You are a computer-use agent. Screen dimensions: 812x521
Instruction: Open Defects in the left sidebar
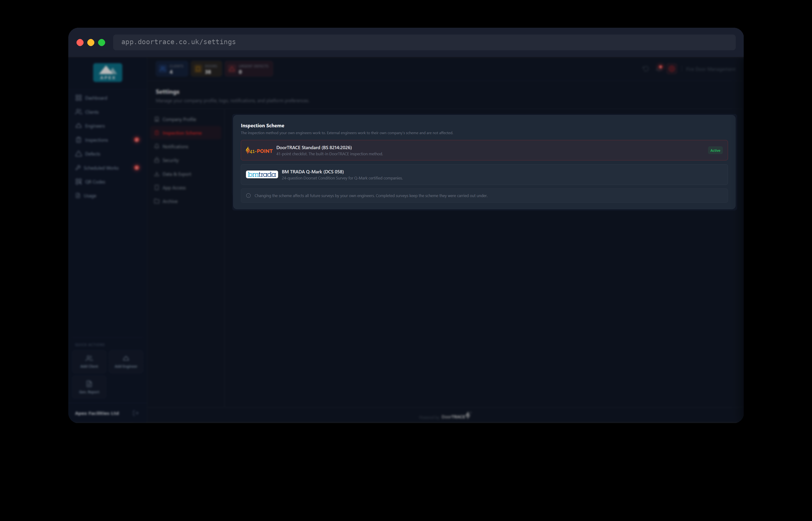(107, 154)
